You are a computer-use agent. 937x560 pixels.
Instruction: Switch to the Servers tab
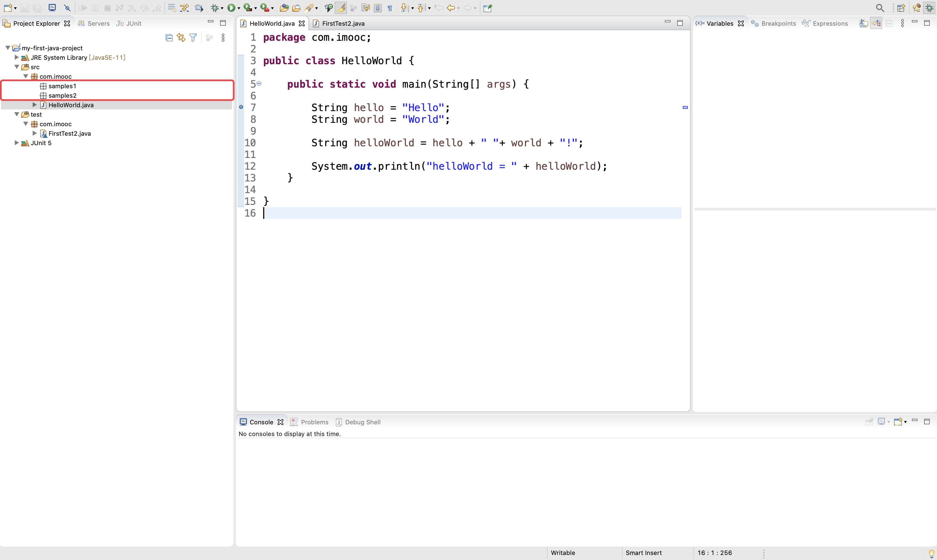(x=94, y=23)
